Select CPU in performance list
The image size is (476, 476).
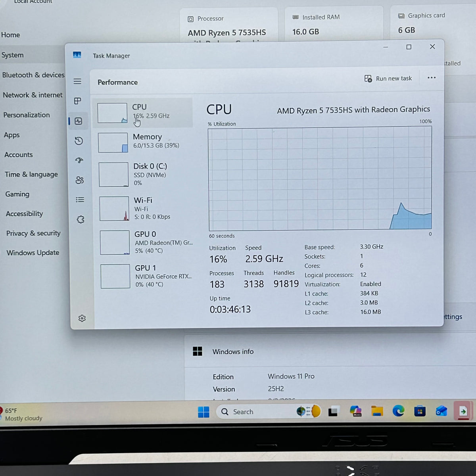(x=143, y=113)
